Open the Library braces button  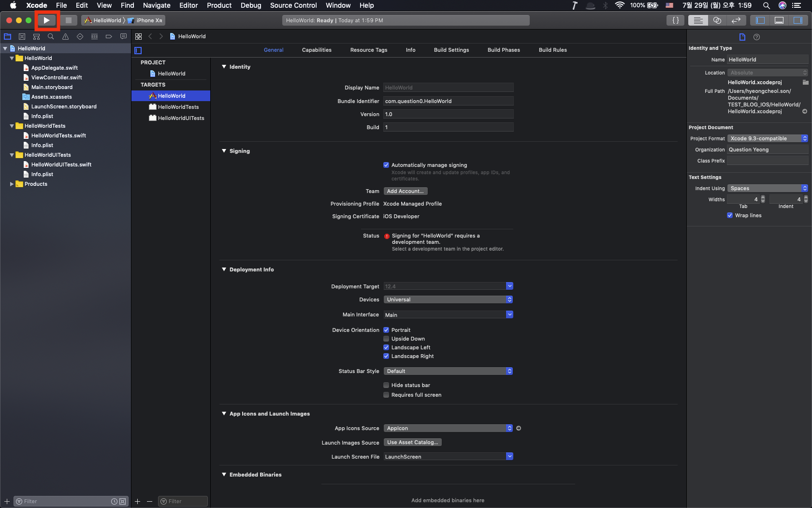click(x=676, y=20)
